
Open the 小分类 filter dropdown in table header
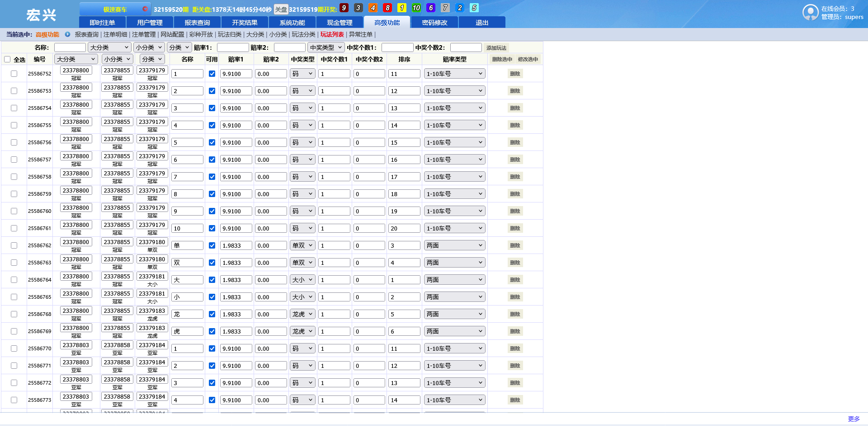[117, 59]
